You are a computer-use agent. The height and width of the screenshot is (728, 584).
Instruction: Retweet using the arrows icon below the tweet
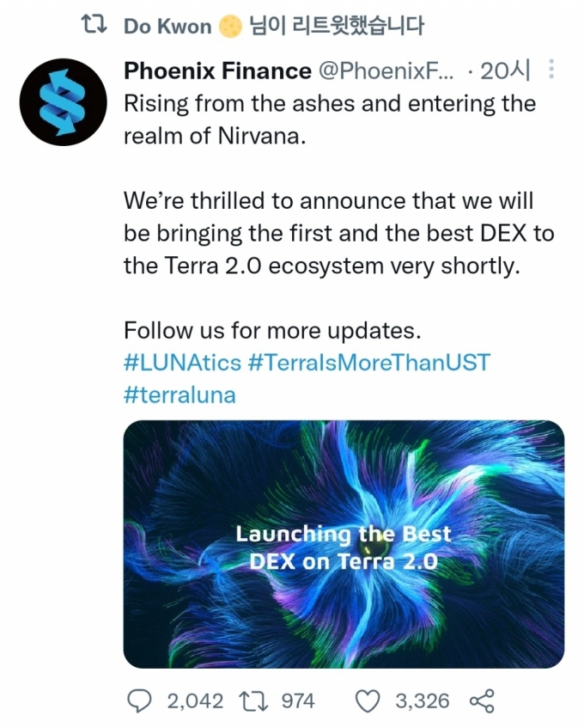point(253,700)
